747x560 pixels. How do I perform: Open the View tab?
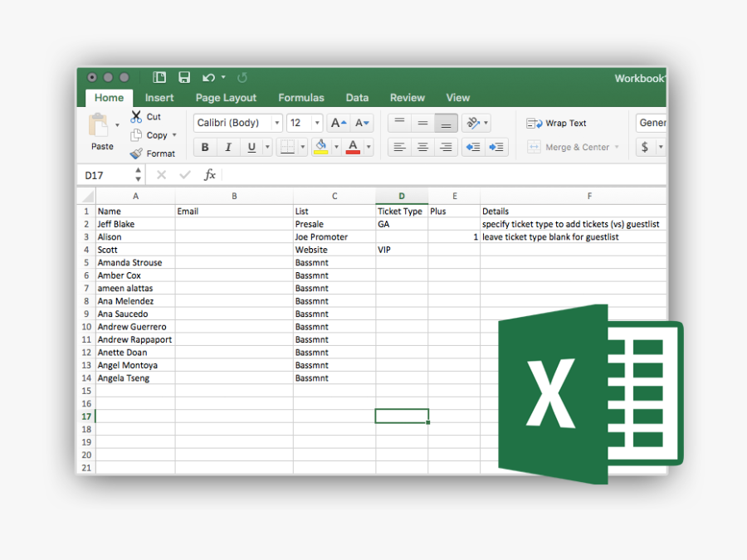pyautogui.click(x=458, y=98)
